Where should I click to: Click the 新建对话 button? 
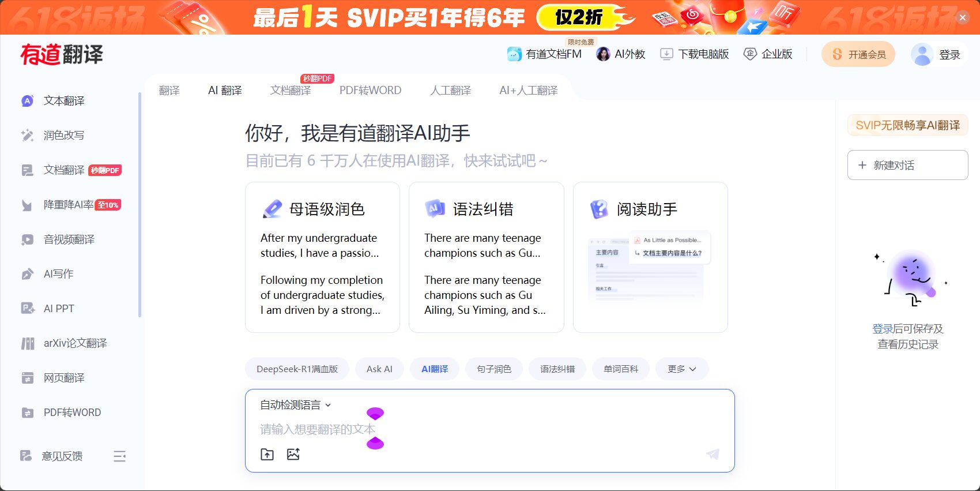[907, 165]
